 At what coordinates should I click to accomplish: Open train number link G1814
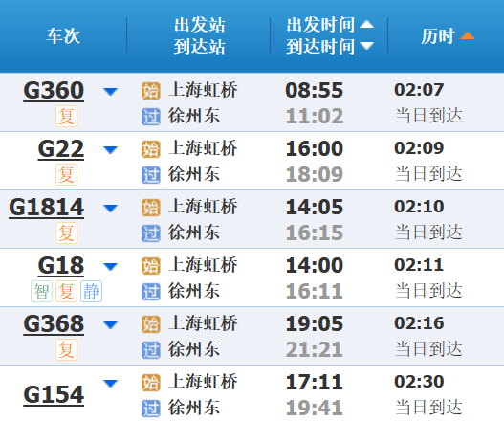(47, 207)
